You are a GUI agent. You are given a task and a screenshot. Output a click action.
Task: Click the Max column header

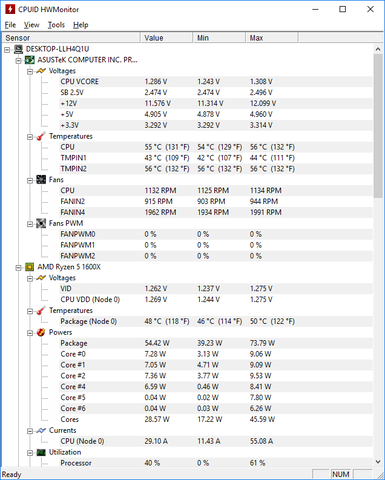coord(272,38)
